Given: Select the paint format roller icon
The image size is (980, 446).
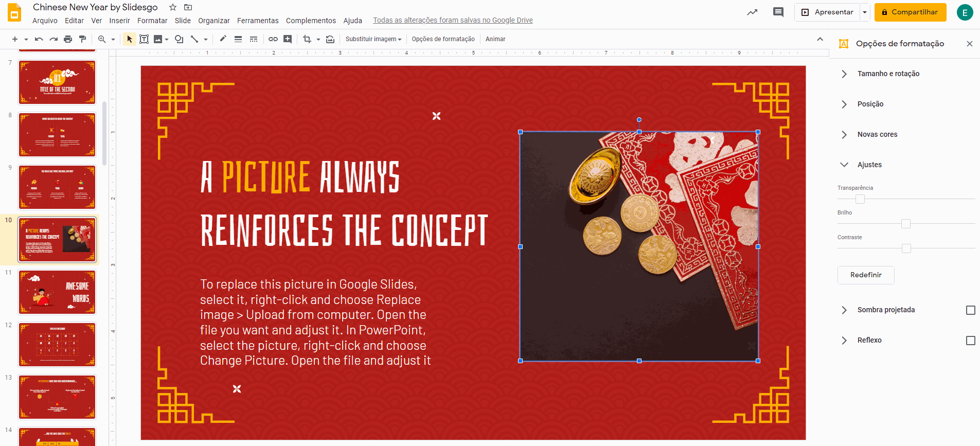Looking at the screenshot, I should pyautogui.click(x=82, y=39).
